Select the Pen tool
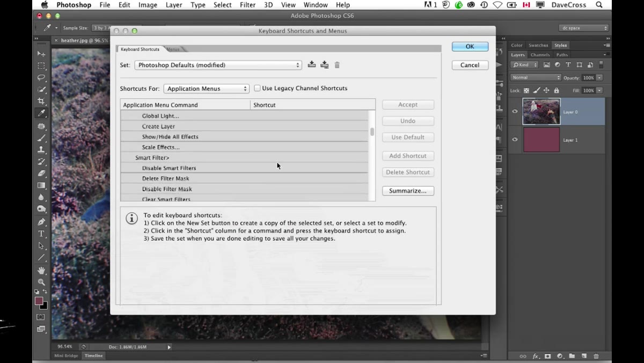644x363 pixels. pos(41,222)
